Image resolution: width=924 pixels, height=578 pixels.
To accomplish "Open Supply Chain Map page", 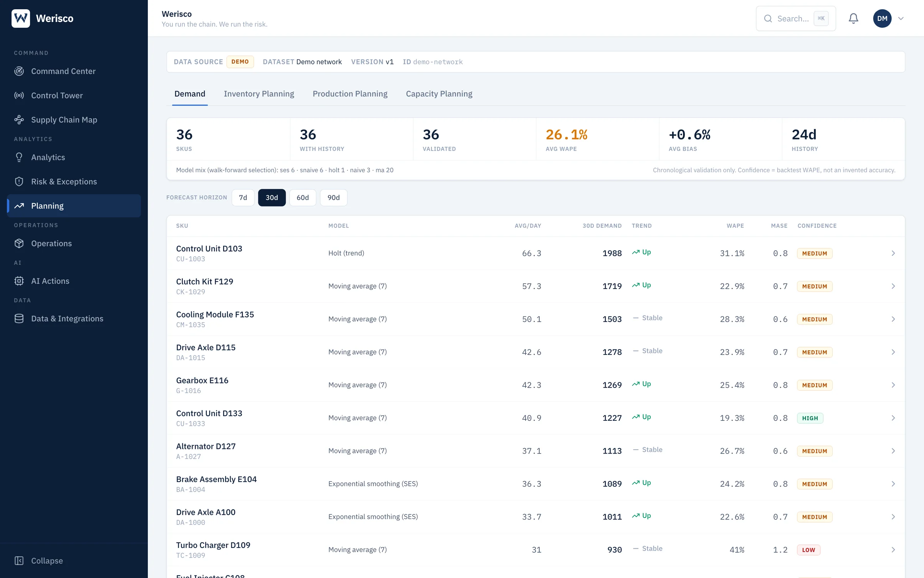I will coord(74,120).
